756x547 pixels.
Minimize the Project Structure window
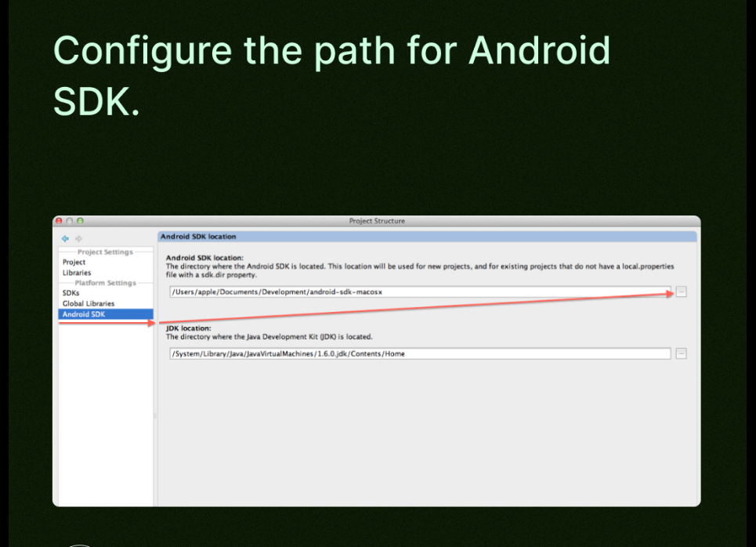[x=70, y=221]
